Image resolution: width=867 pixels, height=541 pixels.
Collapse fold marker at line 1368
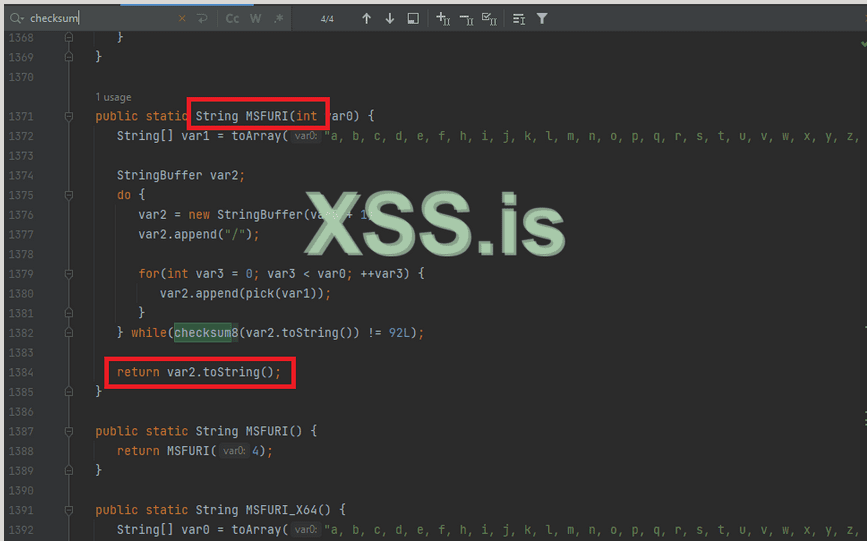69,37
